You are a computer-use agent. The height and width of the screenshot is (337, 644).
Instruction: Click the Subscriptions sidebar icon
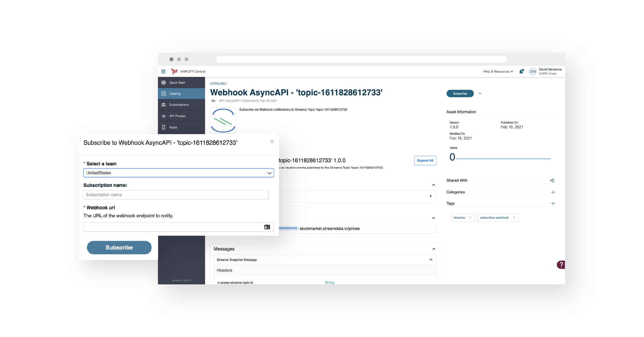coord(163,105)
